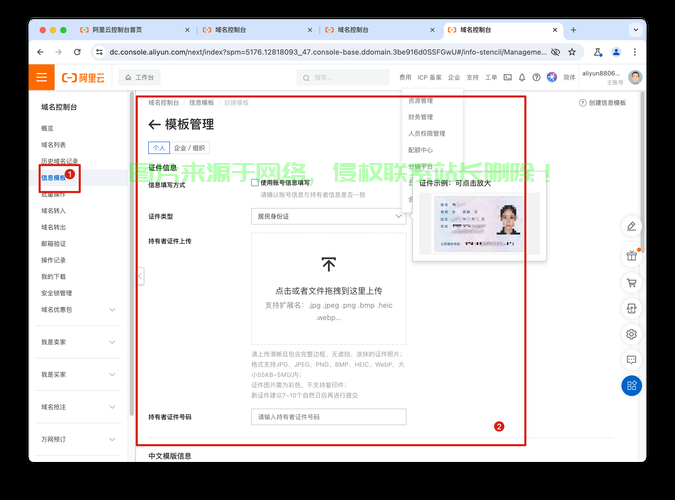675x500 pixels.
Task: Open the notifications bell
Action: pyautogui.click(x=522, y=78)
